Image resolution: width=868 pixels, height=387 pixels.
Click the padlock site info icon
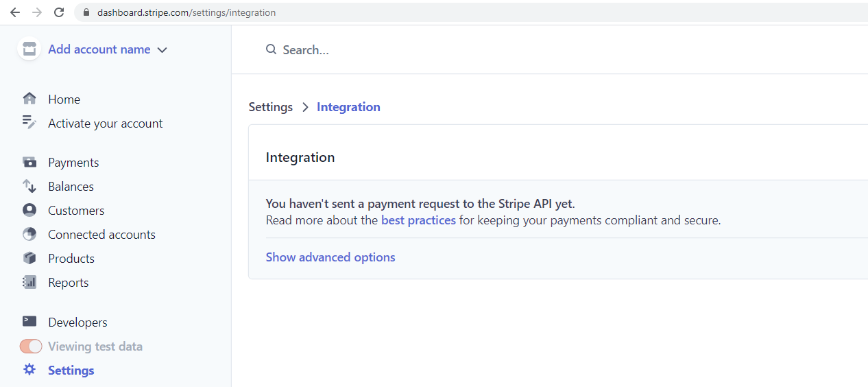(86, 12)
